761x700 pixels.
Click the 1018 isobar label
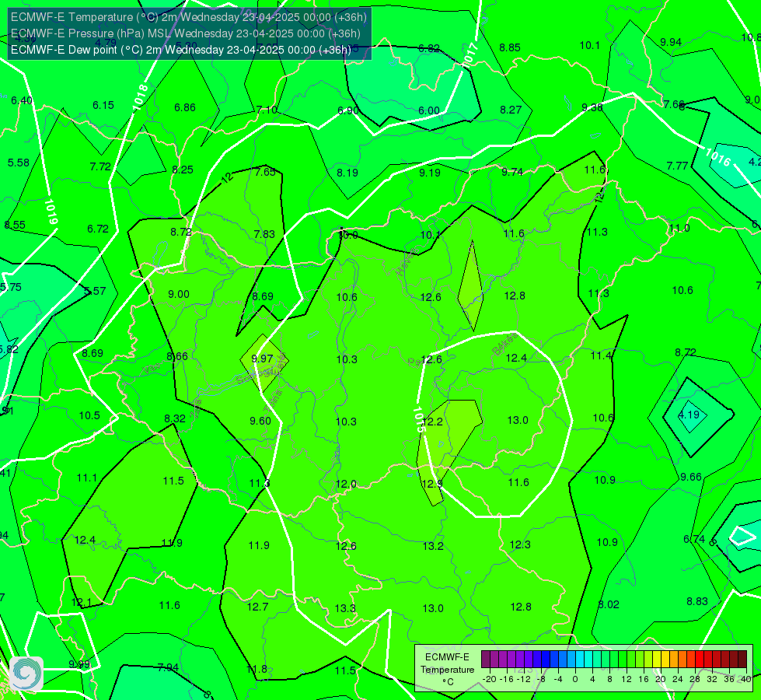140,96
